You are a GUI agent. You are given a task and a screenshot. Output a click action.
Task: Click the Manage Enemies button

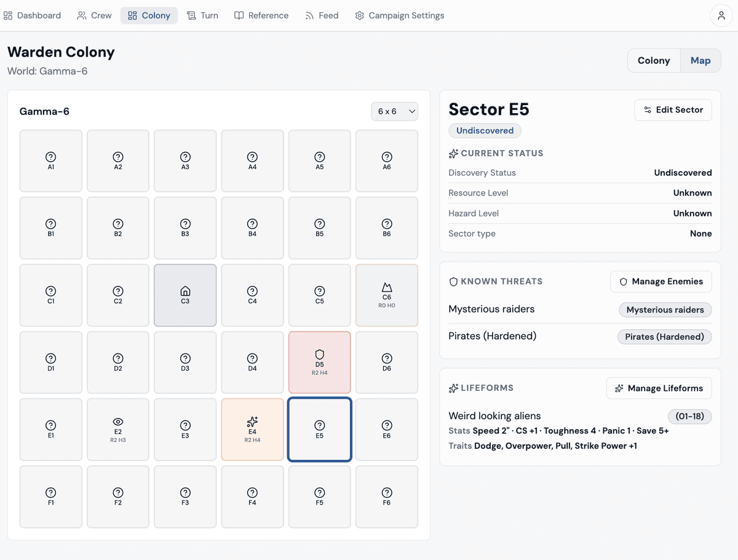point(661,282)
